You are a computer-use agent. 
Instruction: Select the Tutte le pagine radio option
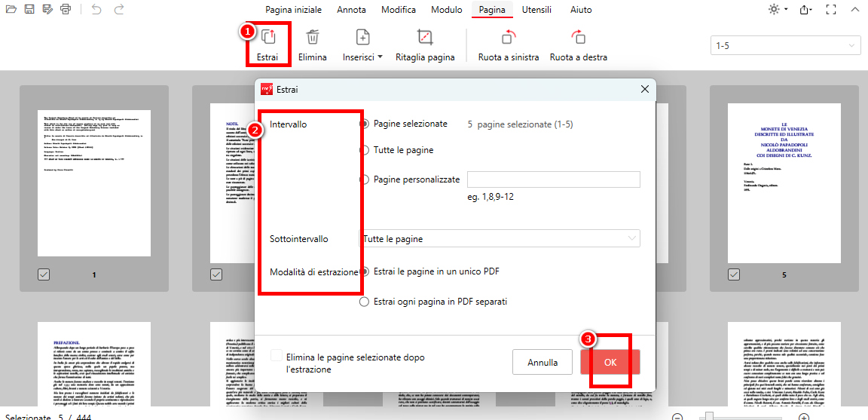(x=364, y=149)
